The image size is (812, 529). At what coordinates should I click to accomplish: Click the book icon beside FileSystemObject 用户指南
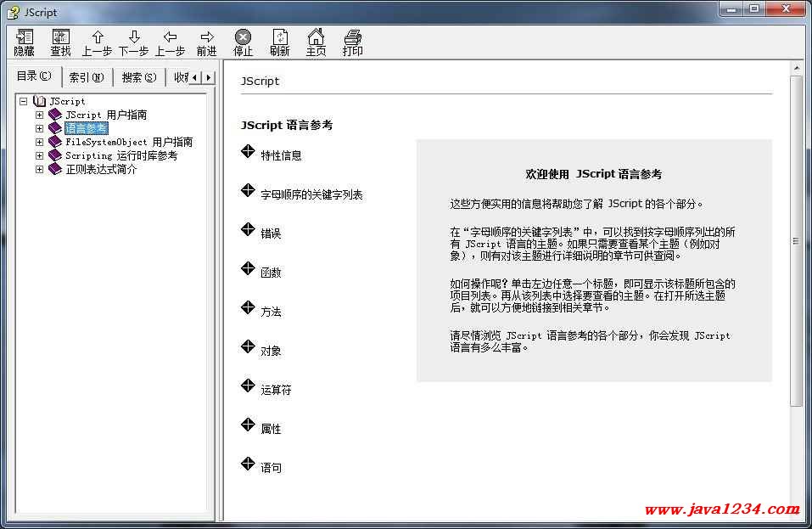[55, 142]
